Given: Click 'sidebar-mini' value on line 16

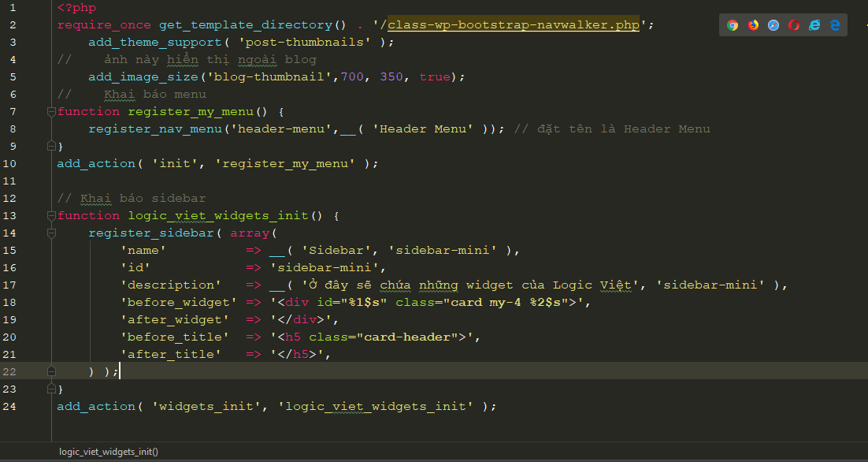Looking at the screenshot, I should 325,267.
